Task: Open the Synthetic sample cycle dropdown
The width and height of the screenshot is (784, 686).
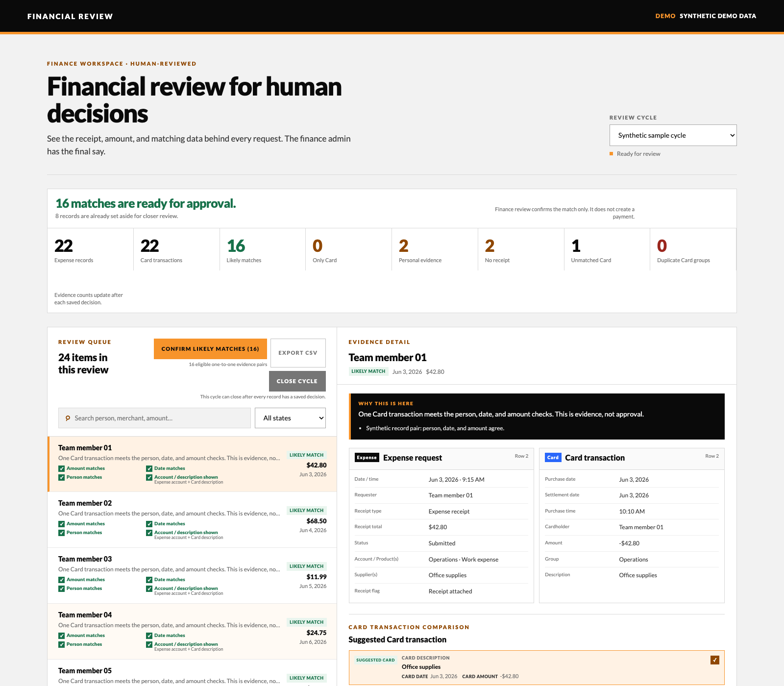Action: [x=673, y=135]
